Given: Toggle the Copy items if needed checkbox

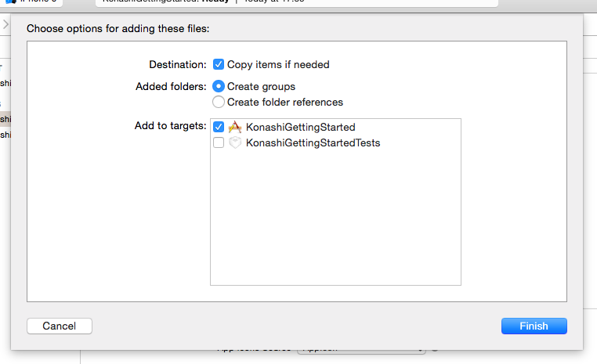Looking at the screenshot, I should coord(219,65).
